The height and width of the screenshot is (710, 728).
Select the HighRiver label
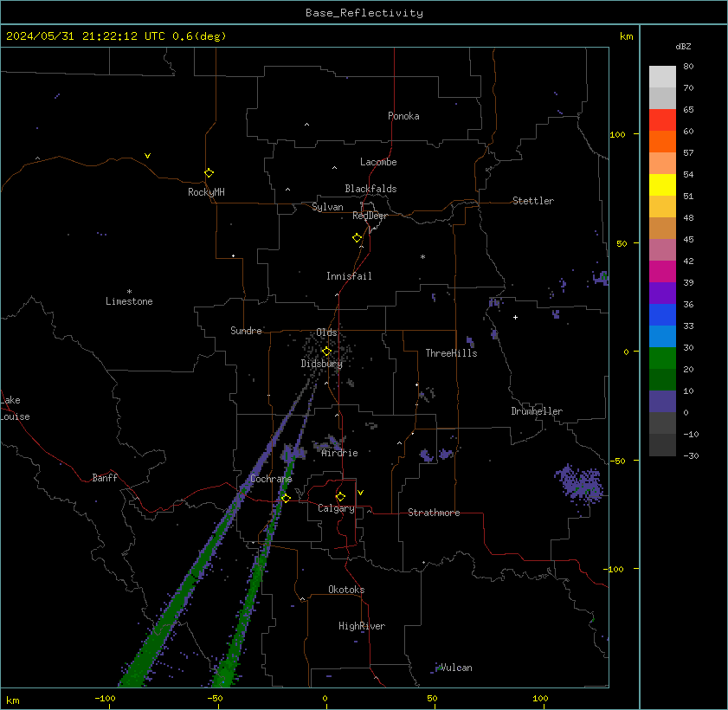click(x=362, y=626)
